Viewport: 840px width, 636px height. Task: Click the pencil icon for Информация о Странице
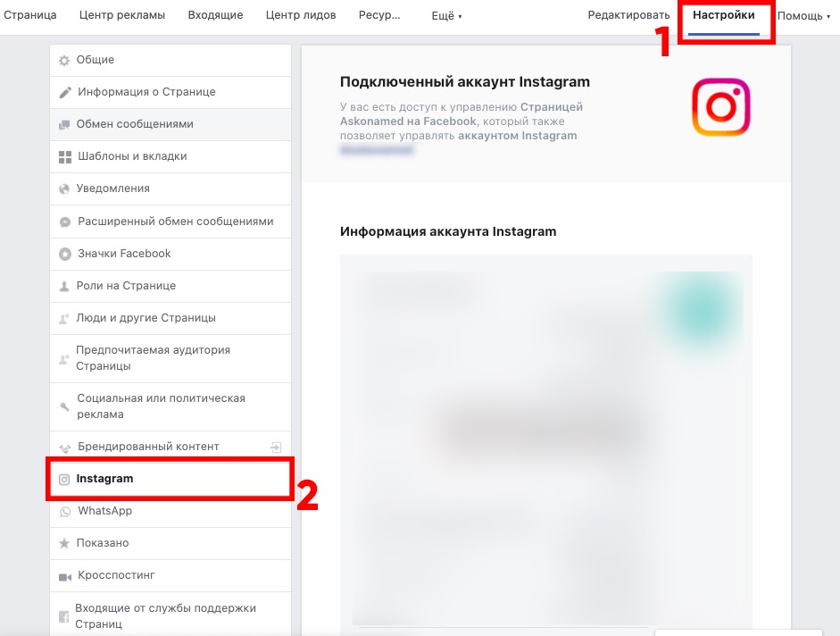pyautogui.click(x=65, y=93)
